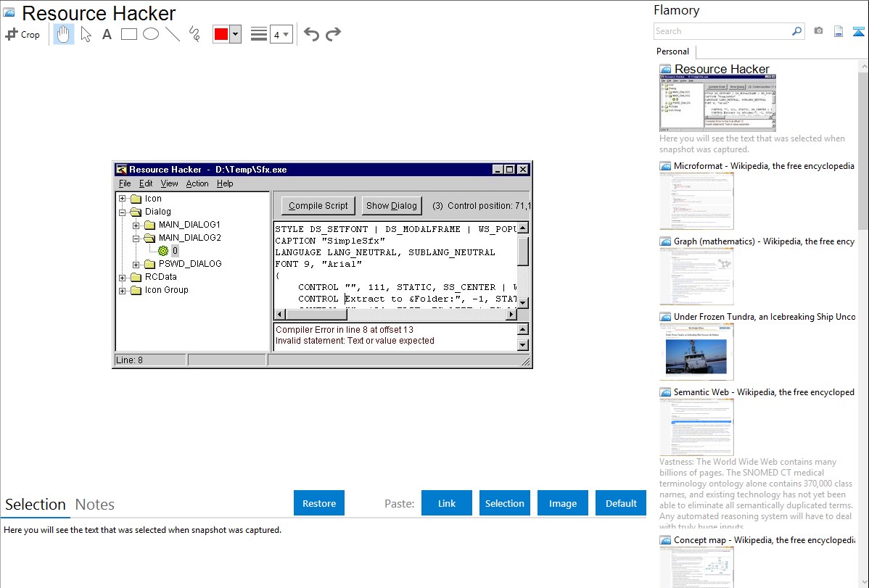Viewport: 869px width, 588px height.
Task: Undo the last annotation
Action: coord(311,34)
